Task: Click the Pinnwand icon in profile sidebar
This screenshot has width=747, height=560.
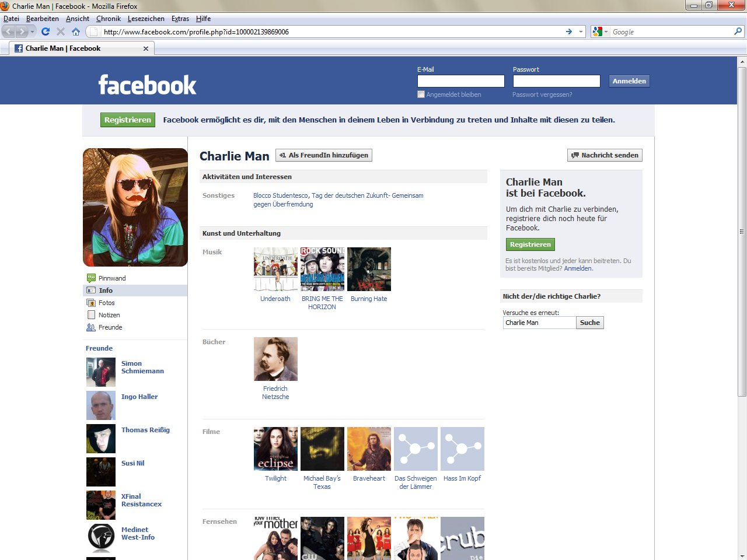Action: click(91, 278)
